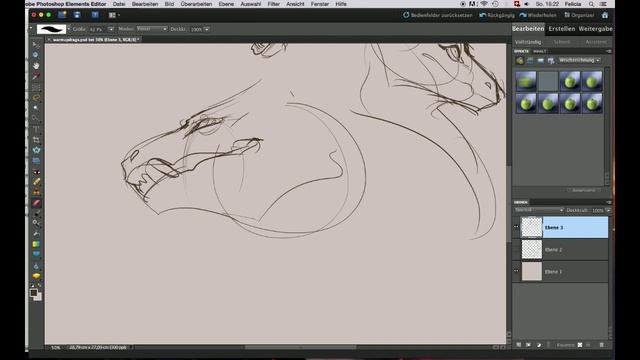Open the layer Deckkraft opacity dropdown
Image resolution: width=640 pixels, height=360 pixels.
coord(608,210)
